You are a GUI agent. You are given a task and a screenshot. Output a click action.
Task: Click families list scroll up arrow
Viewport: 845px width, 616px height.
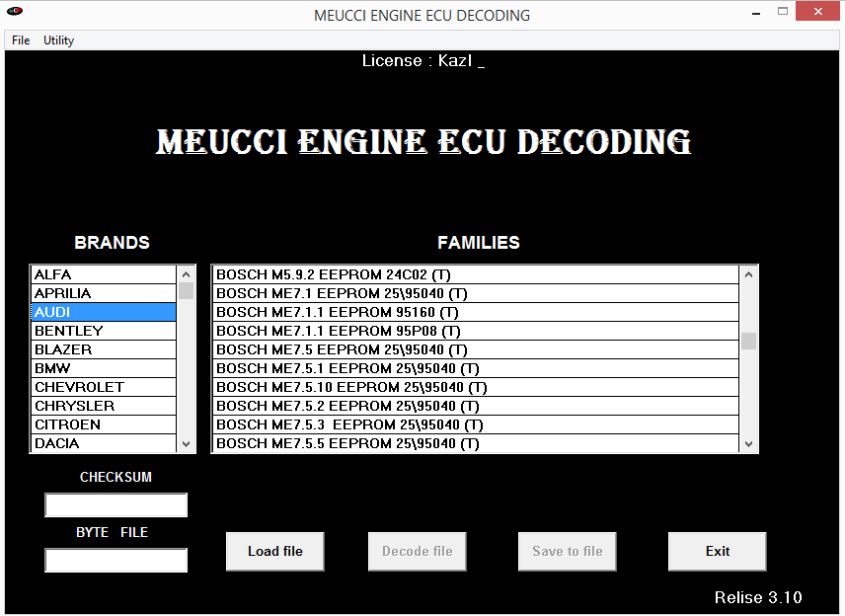point(748,274)
